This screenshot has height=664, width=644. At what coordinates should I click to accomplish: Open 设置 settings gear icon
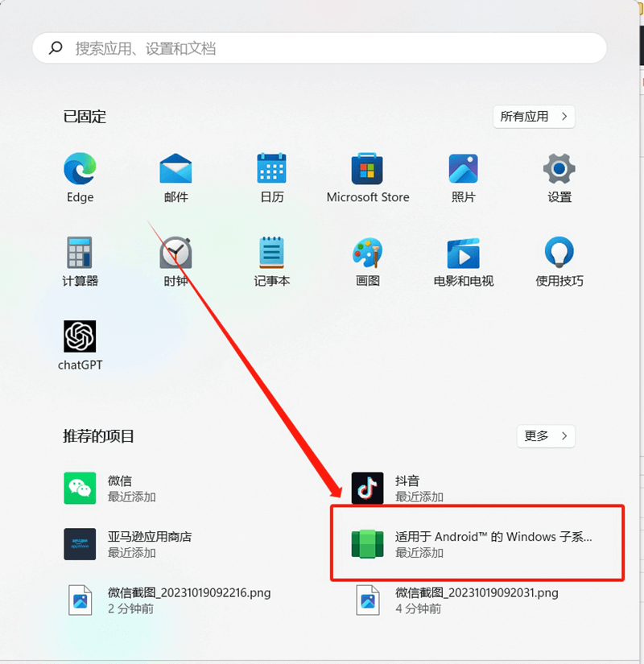pyautogui.click(x=559, y=168)
